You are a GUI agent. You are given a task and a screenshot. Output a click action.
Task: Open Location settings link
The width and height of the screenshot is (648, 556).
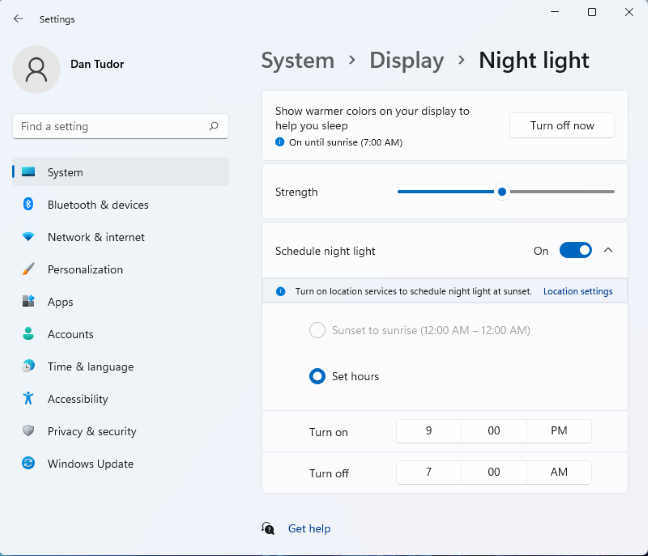click(578, 291)
